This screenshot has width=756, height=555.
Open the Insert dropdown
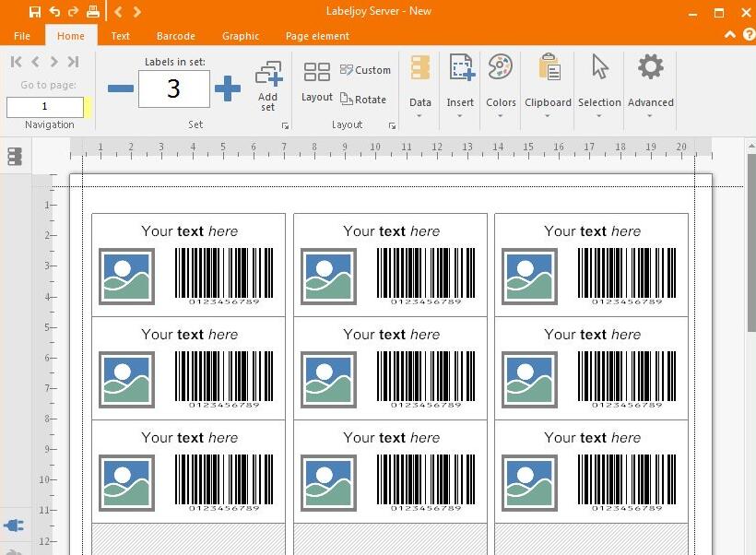click(x=460, y=86)
